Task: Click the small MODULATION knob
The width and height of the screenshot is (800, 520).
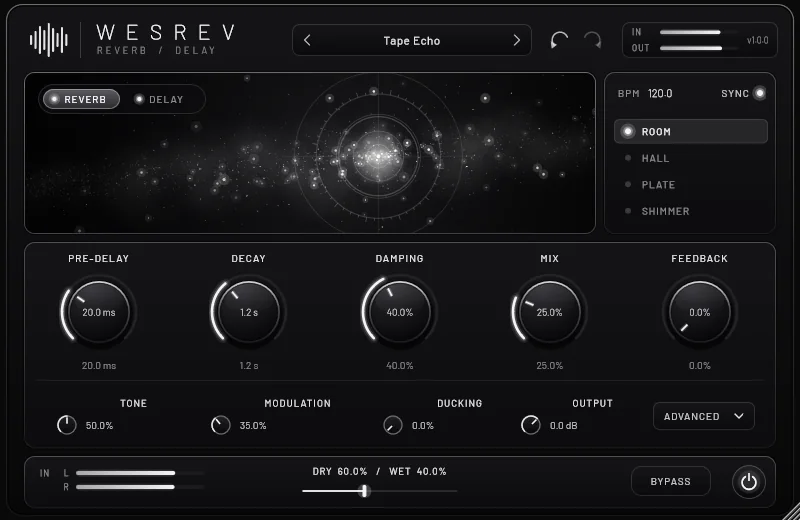Action: click(x=220, y=425)
